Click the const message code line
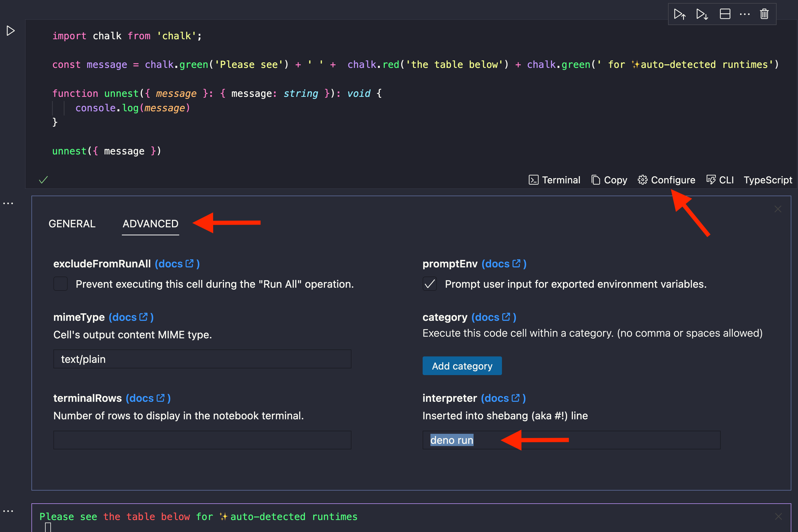This screenshot has height=532, width=798. coord(416,65)
